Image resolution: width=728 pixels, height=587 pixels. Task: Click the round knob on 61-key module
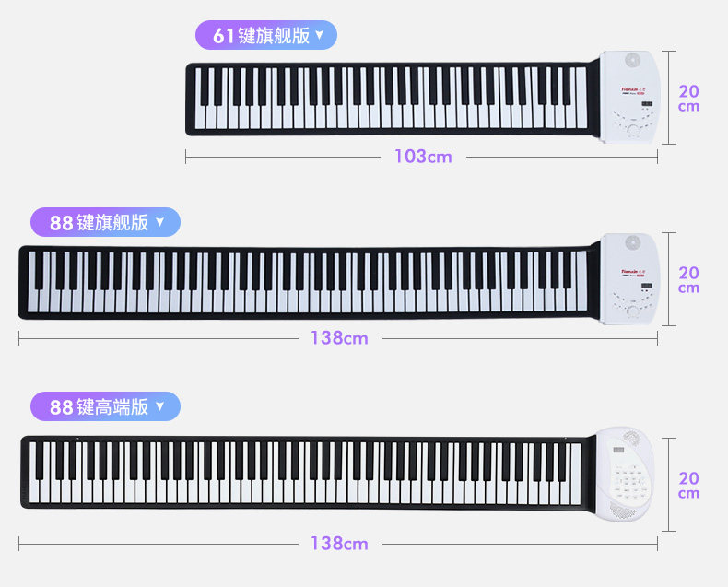[x=633, y=129]
